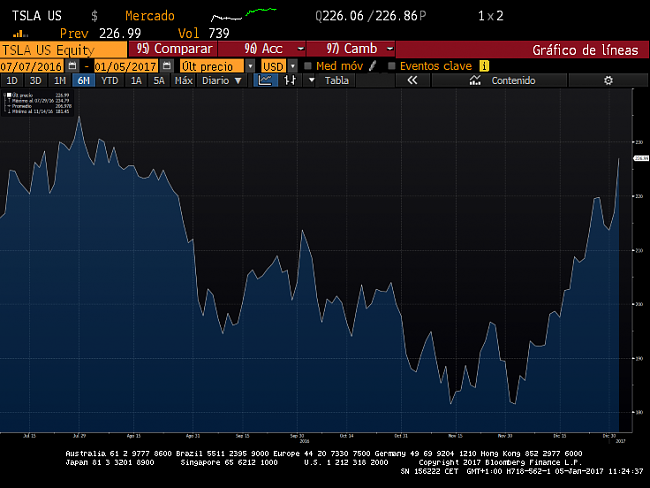
Task: Click the USD currency field
Action: click(x=273, y=66)
